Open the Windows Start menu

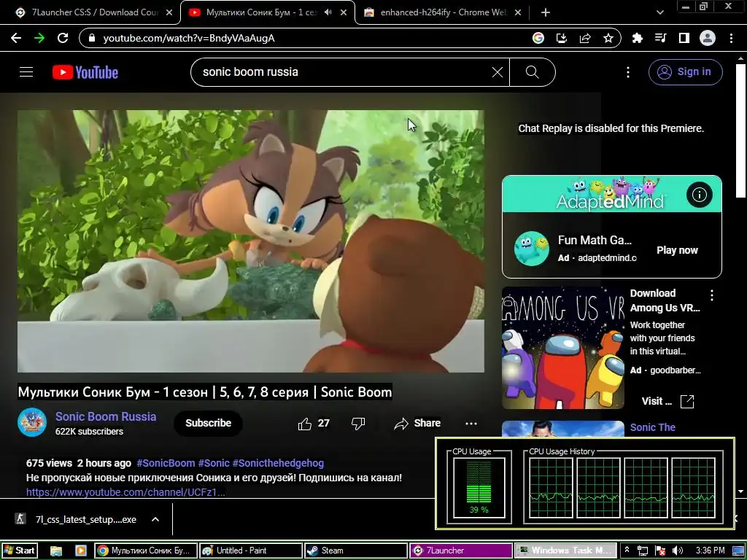pyautogui.click(x=19, y=551)
